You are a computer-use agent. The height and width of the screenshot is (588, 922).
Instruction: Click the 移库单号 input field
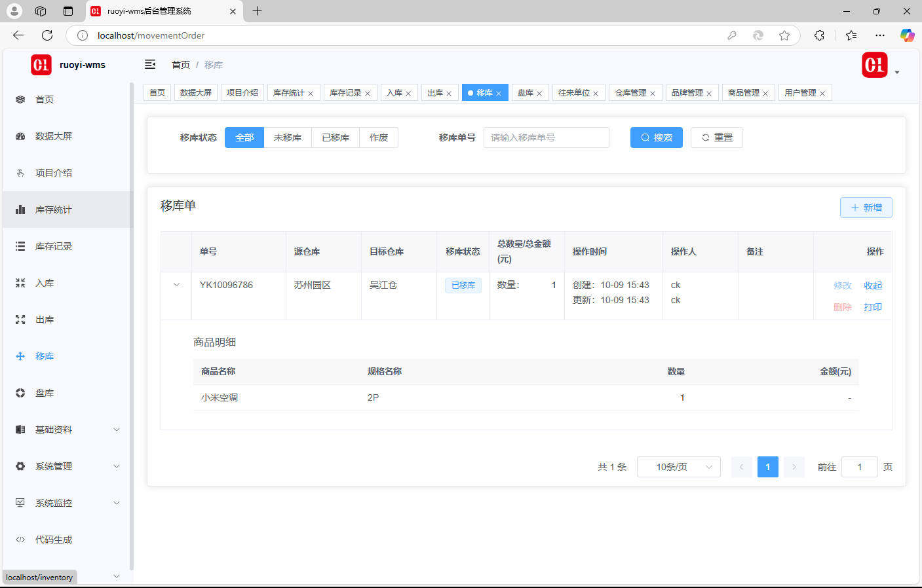546,138
